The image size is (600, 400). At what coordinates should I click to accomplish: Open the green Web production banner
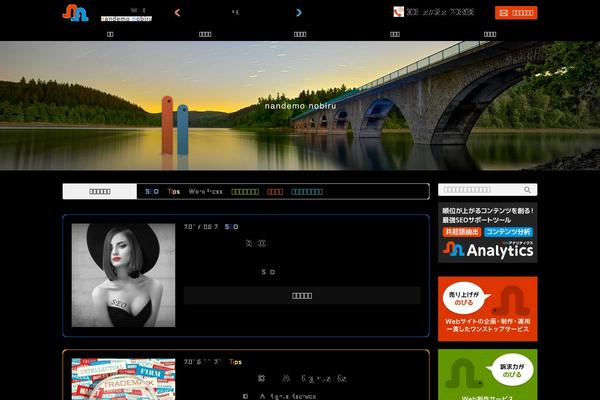(x=488, y=374)
